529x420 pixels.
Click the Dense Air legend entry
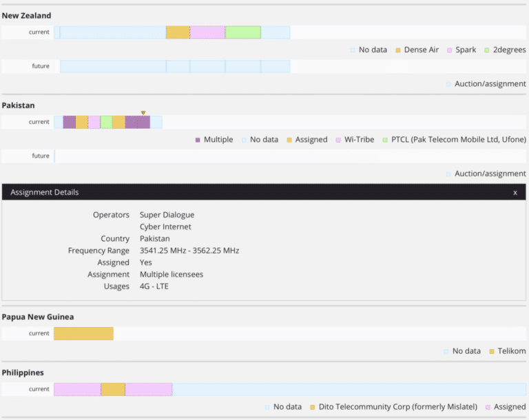pyautogui.click(x=417, y=50)
